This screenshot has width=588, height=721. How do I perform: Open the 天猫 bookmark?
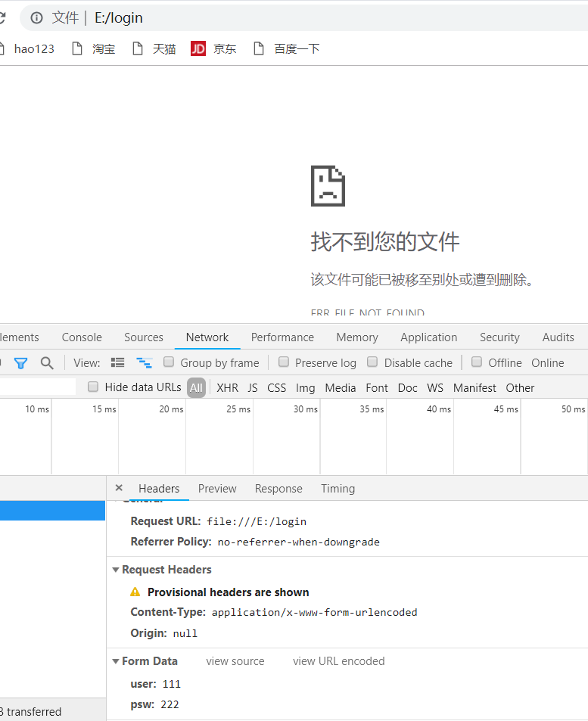154,48
